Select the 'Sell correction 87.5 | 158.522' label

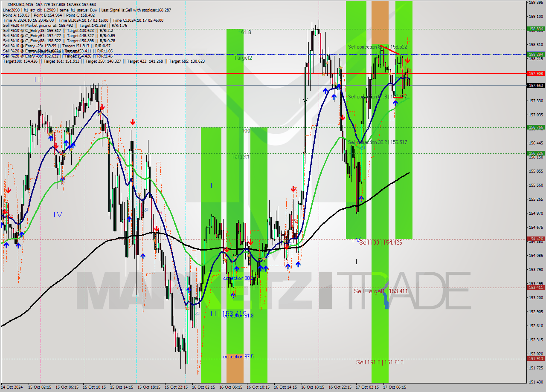[x=378, y=47]
